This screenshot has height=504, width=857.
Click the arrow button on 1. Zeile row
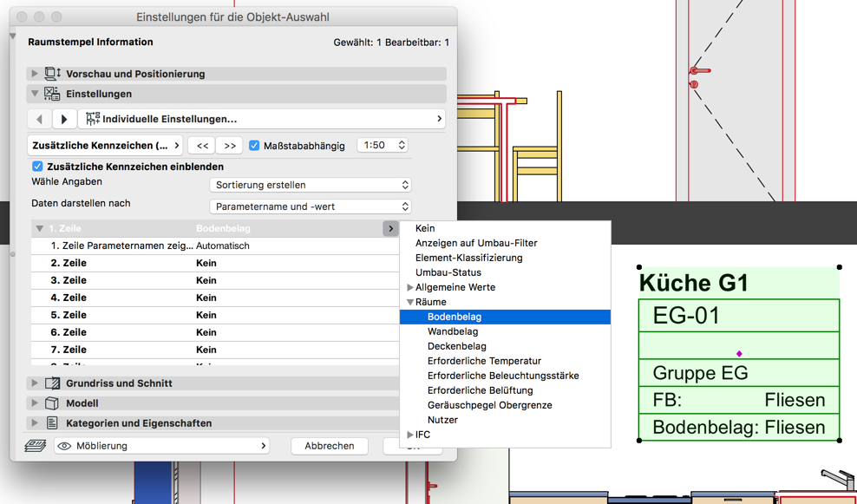[x=390, y=228]
